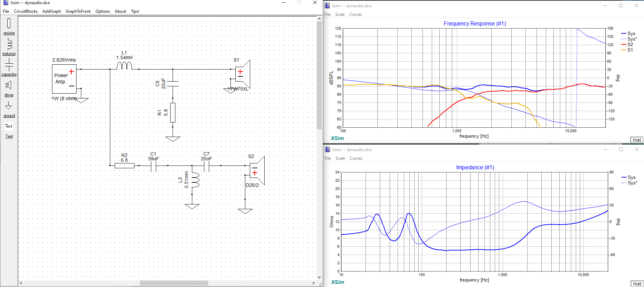
Task: Select driver S2 D28/2 speaker symbol
Action: tap(257, 171)
